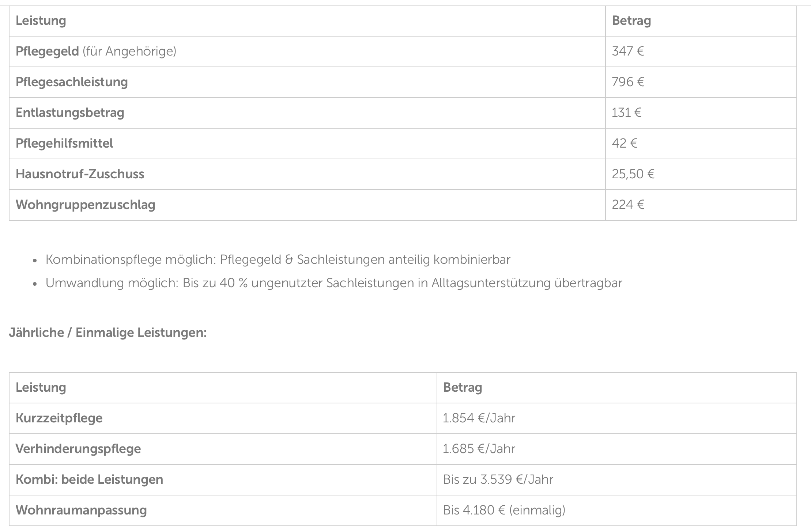
Task: Click the Kombi: beide Leistungen row label
Action: (x=90, y=479)
